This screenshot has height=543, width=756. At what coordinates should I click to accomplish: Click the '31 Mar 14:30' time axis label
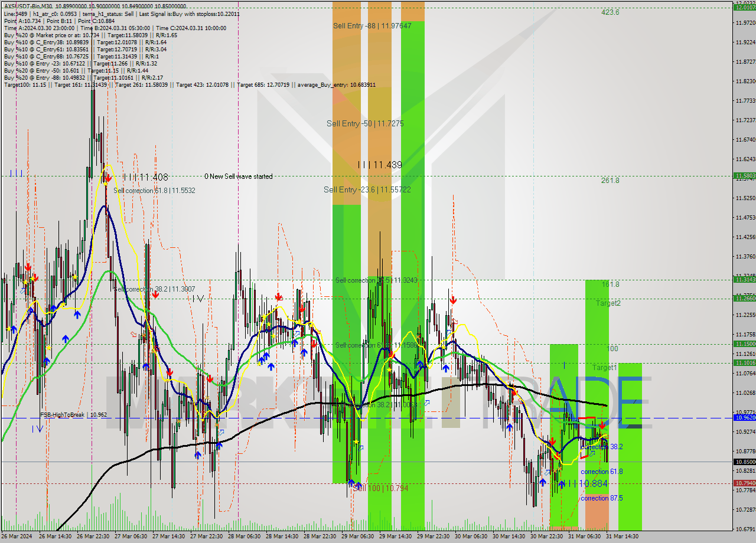(x=622, y=537)
